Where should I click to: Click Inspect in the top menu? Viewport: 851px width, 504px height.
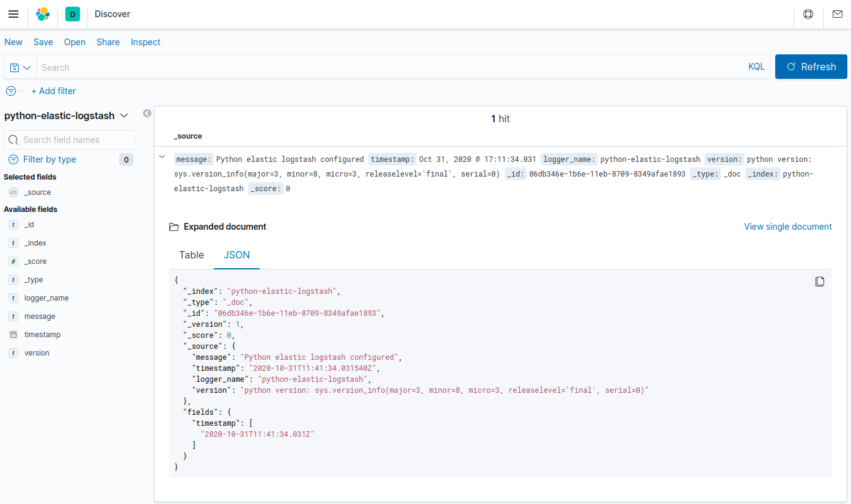[x=145, y=42]
